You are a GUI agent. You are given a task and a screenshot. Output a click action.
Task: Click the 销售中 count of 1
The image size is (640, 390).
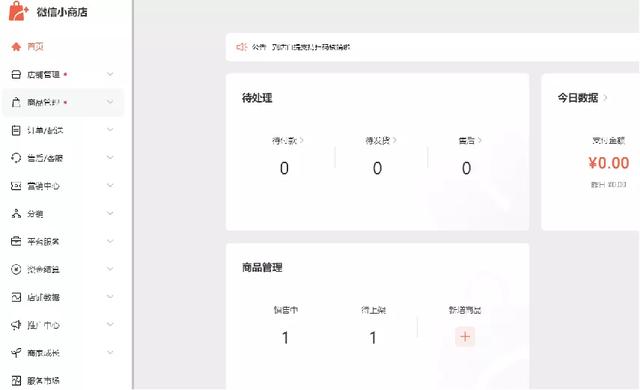click(x=285, y=338)
